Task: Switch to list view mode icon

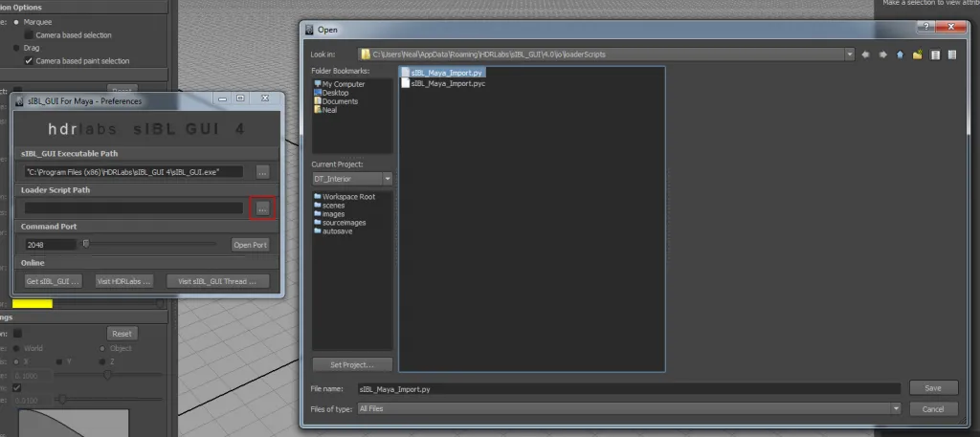Action: coord(935,55)
